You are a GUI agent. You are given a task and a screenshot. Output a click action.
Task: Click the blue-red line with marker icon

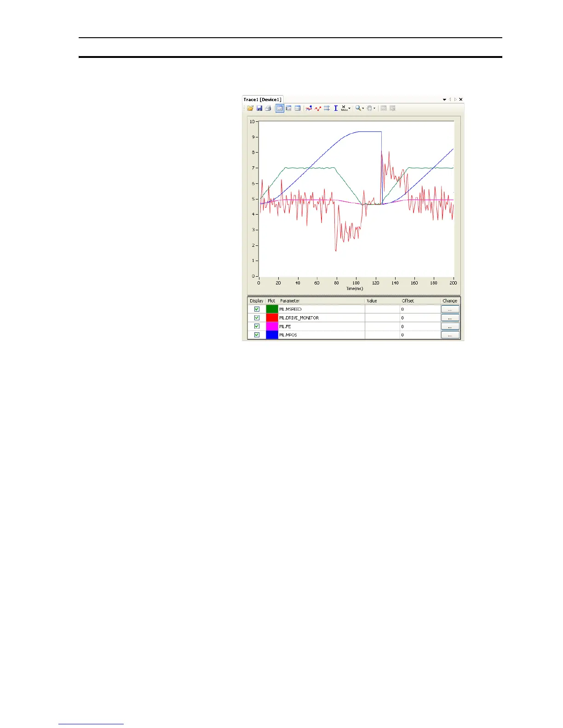coord(309,108)
